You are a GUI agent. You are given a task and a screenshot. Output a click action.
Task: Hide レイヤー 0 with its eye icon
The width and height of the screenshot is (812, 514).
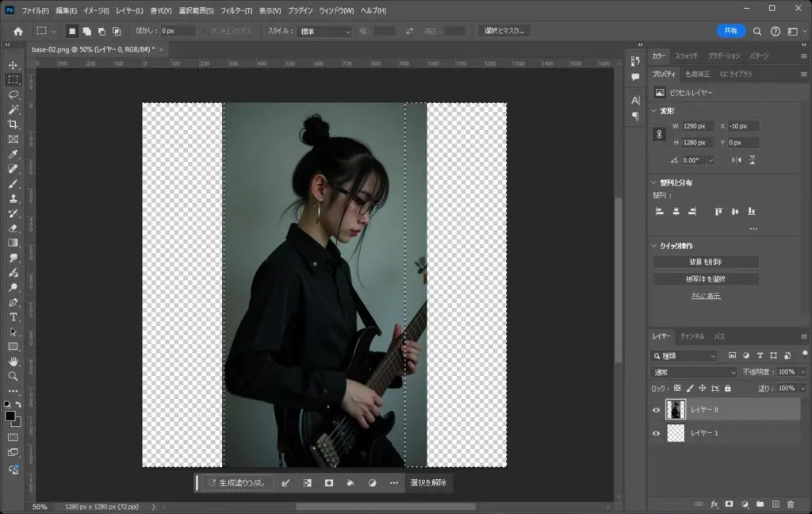click(656, 410)
